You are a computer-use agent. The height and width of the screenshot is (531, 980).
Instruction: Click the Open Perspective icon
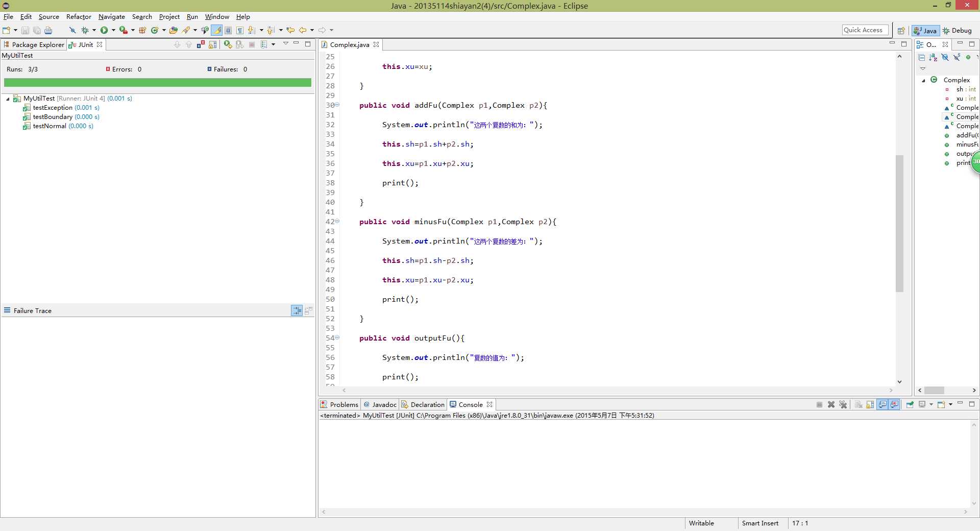[901, 31]
